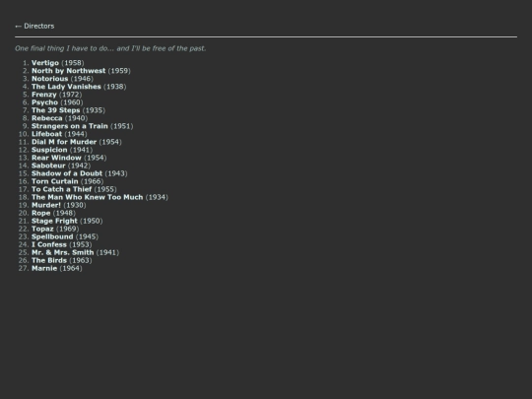Open To Catch a Thief entry
The width and height of the screenshot is (532, 399).
pyautogui.click(x=61, y=189)
